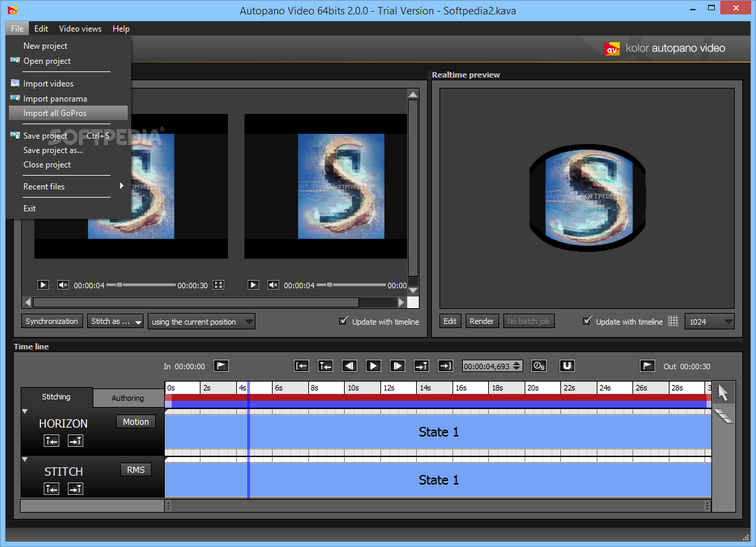Toggle fullscreen for first input video

pos(218,285)
